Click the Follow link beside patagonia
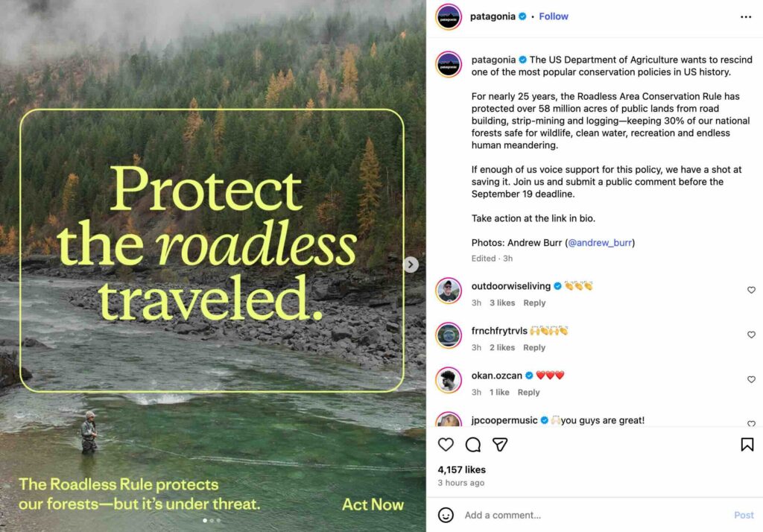This screenshot has width=763, height=532. click(554, 16)
